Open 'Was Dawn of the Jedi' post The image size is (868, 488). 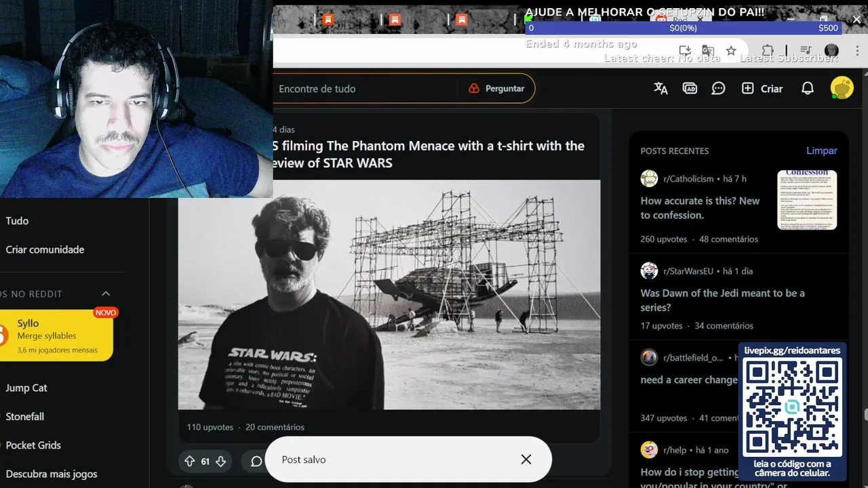723,300
